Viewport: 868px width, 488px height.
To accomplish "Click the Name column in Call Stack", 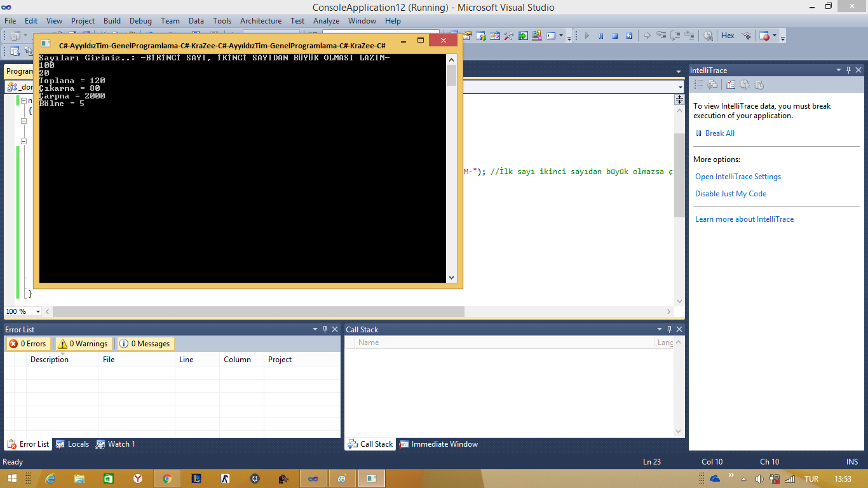I will (505, 342).
